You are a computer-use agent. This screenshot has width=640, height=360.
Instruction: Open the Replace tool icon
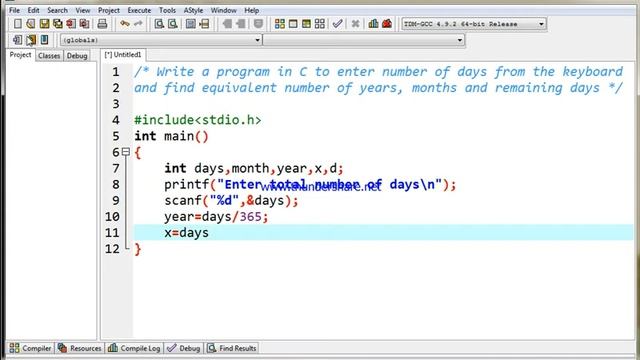(173, 24)
